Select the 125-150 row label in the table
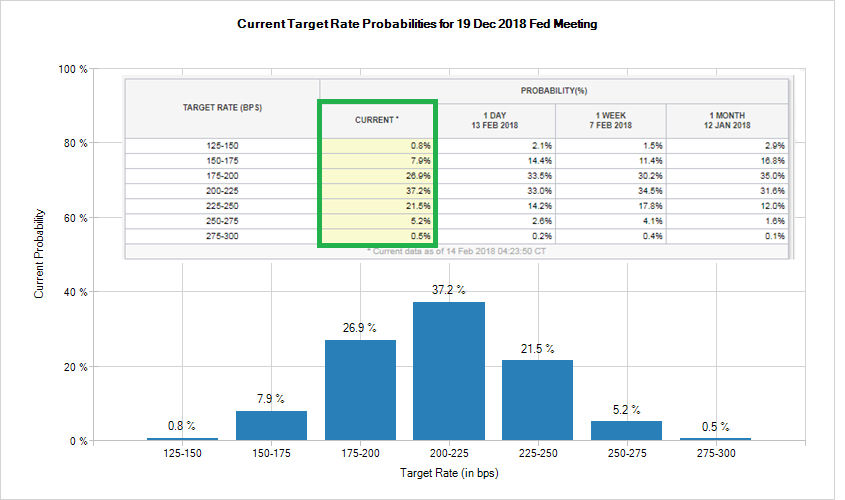 (222, 146)
